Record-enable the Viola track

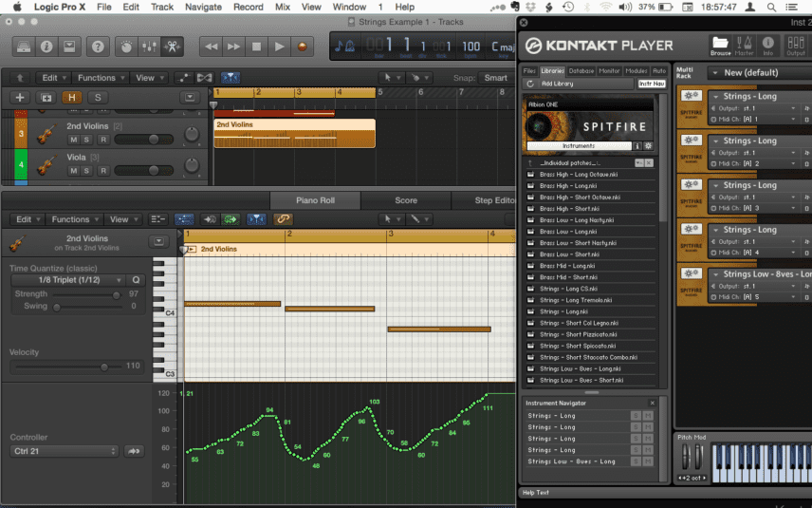(x=103, y=171)
